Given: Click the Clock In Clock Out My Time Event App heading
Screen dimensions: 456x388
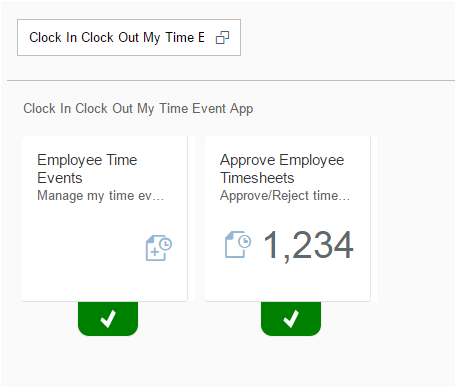Looking at the screenshot, I should tap(138, 109).
